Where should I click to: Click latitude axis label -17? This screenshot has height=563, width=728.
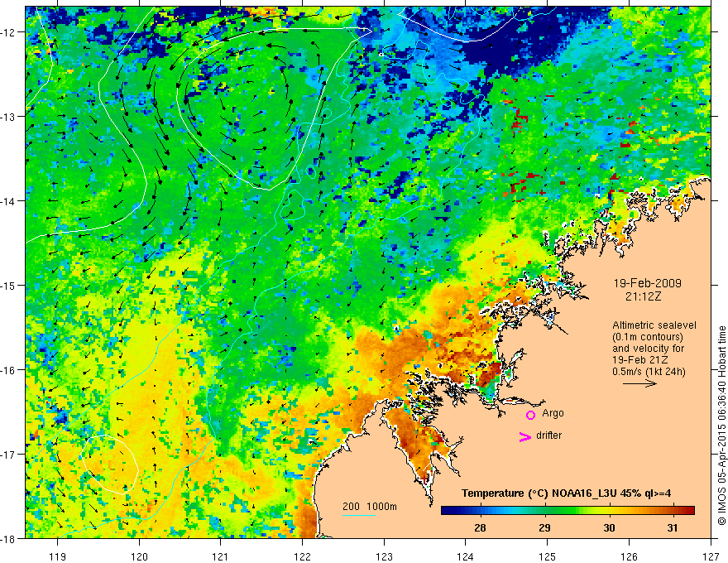click(8, 455)
